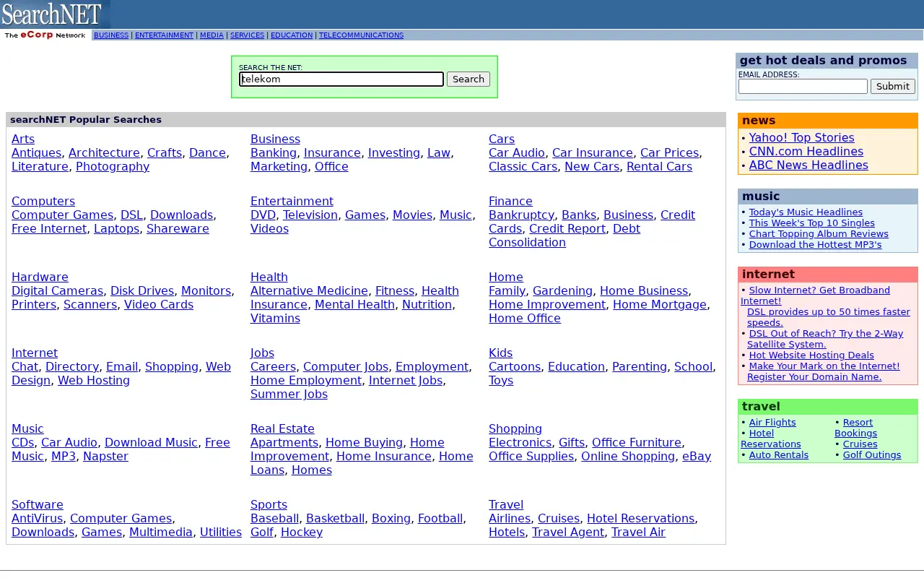Viewport: 924px width, 578px height.
Task: Open the ENTERTAINMENT top navigation link
Action: [x=164, y=35]
